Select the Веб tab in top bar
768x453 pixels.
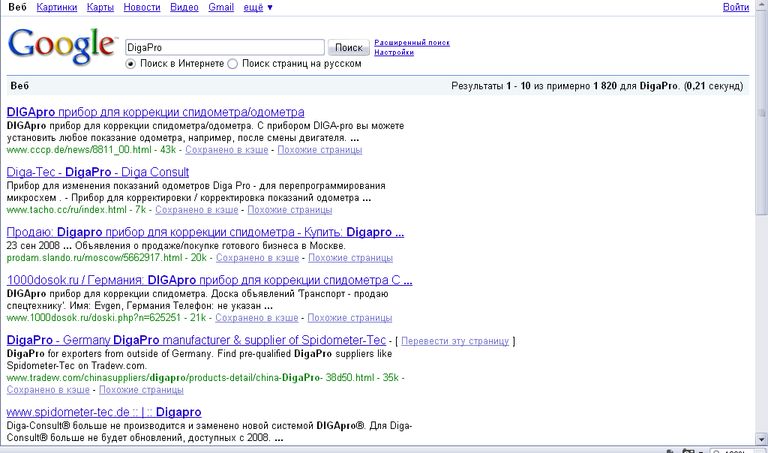click(18, 7)
